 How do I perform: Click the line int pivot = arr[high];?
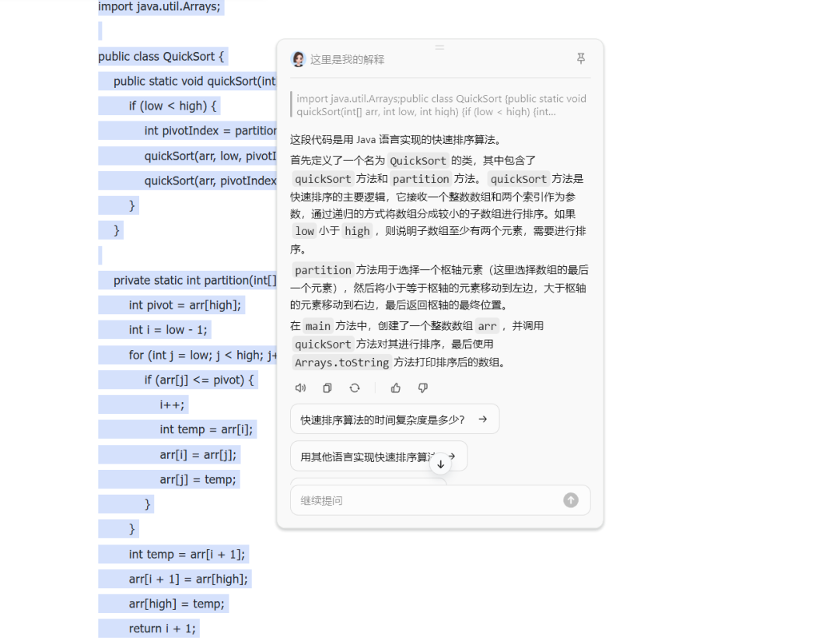coord(185,305)
